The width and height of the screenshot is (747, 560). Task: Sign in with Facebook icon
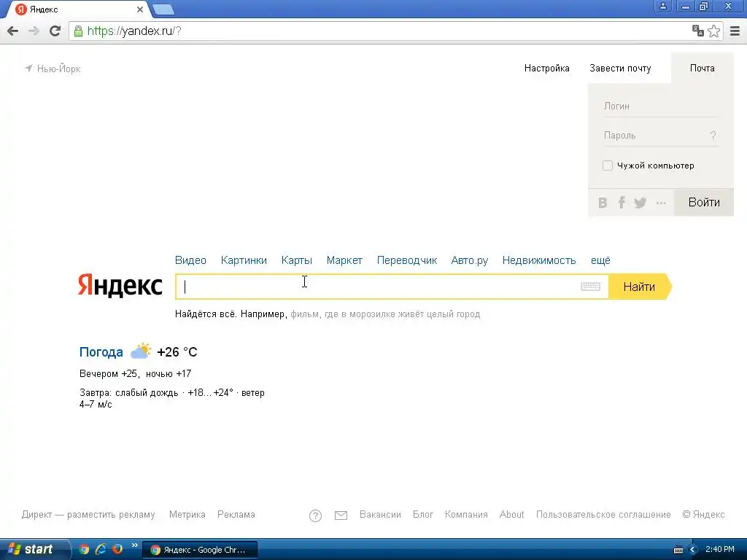click(622, 203)
